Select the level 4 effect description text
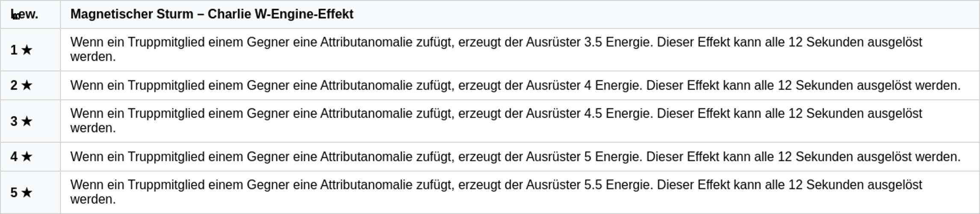 515,157
